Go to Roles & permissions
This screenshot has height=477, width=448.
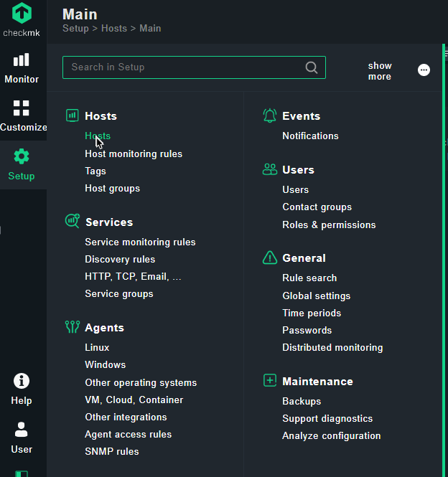[329, 225]
